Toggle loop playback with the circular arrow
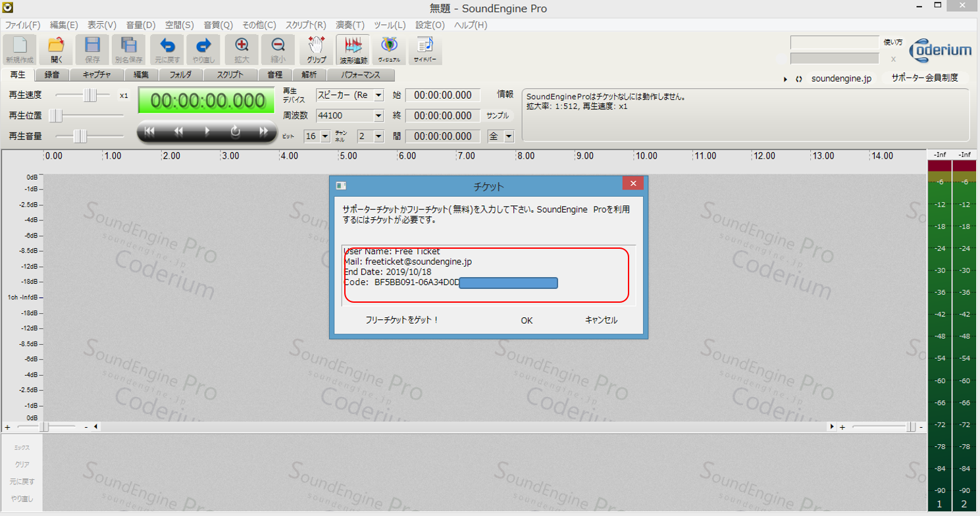 coord(236,131)
